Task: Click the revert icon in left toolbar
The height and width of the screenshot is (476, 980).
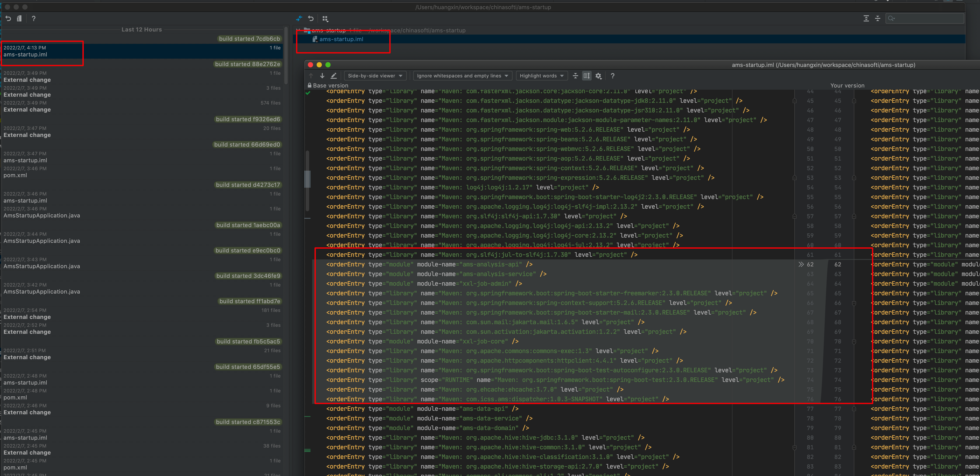Action: tap(8, 18)
